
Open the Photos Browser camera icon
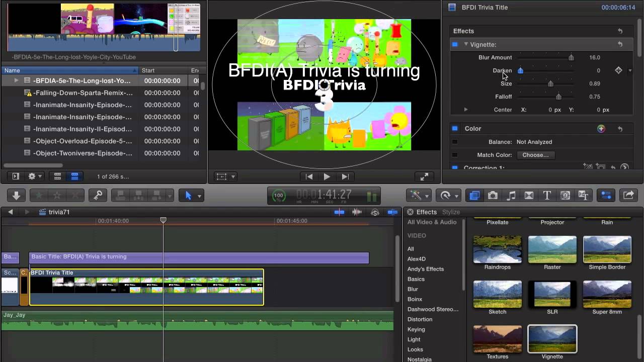coord(493,196)
